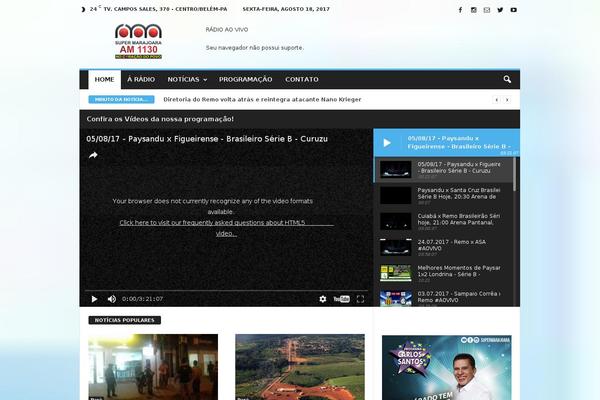
Task: Select the HOME menu tab
Action: 104,80
